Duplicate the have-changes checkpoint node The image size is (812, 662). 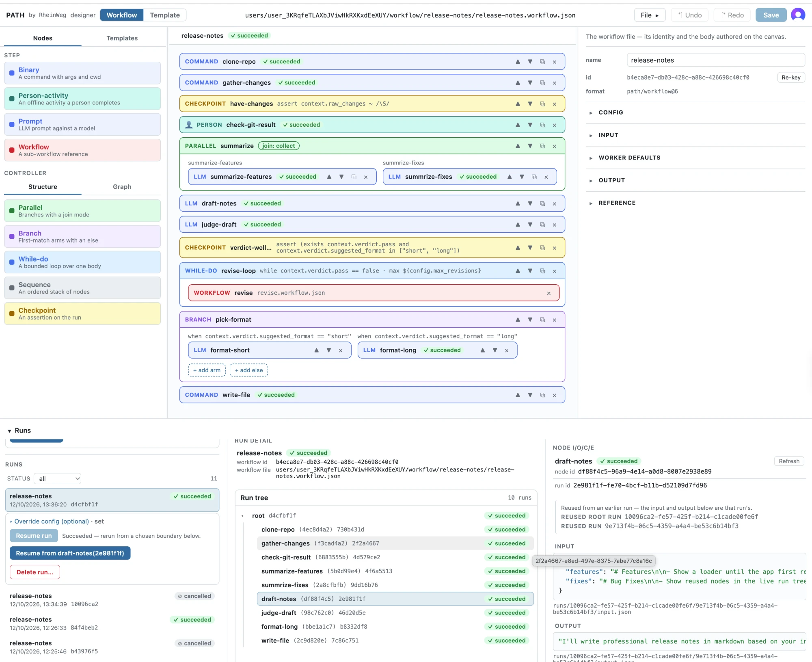coord(542,104)
